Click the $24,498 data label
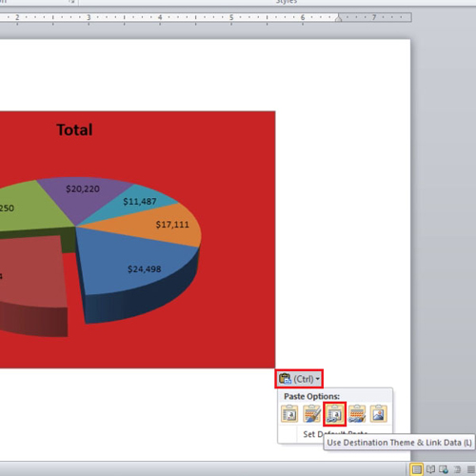 tap(145, 269)
